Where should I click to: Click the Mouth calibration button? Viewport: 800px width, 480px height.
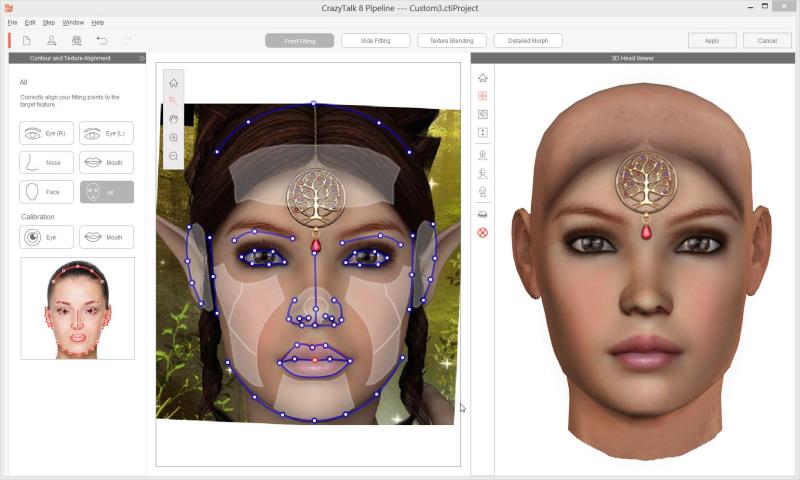point(106,237)
